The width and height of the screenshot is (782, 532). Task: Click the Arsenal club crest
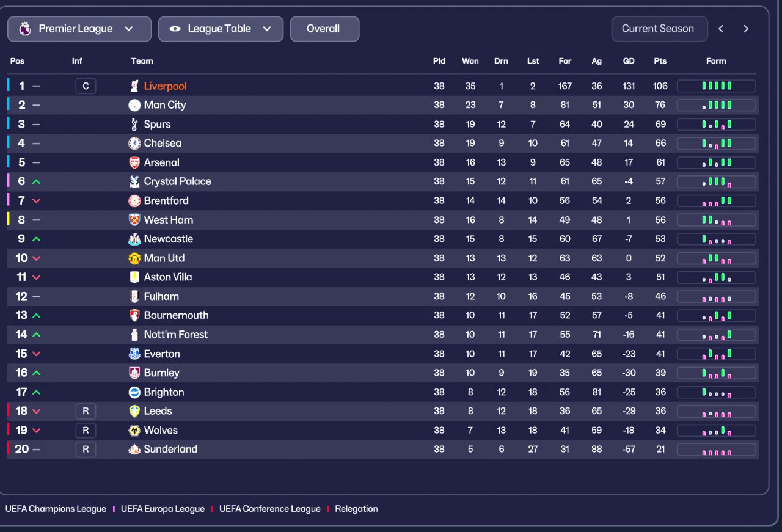[x=134, y=162]
